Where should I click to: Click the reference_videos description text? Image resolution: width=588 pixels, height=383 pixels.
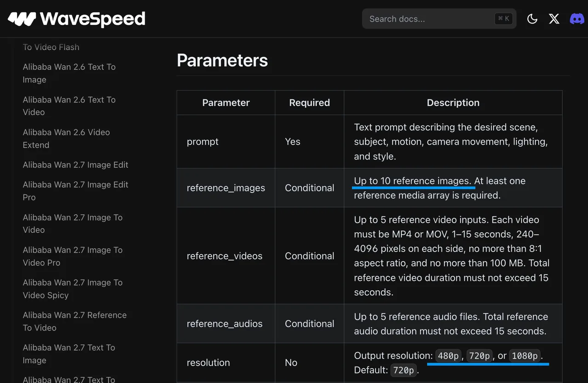pos(452,256)
